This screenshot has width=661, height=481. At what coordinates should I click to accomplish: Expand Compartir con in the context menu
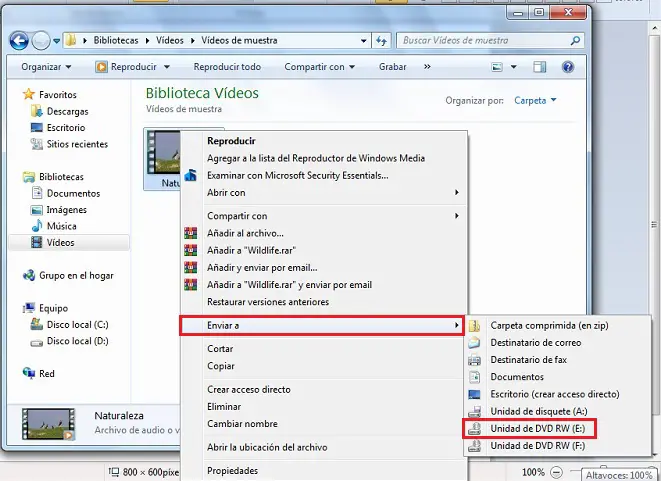click(324, 216)
